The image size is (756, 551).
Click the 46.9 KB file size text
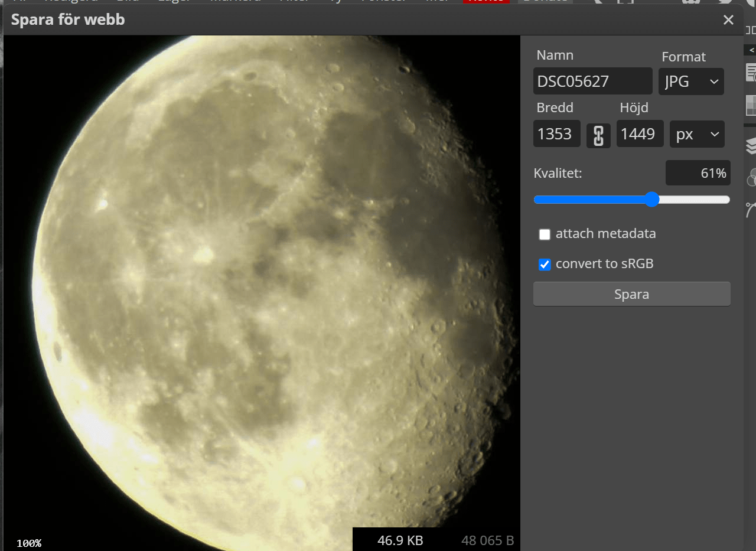coord(400,540)
